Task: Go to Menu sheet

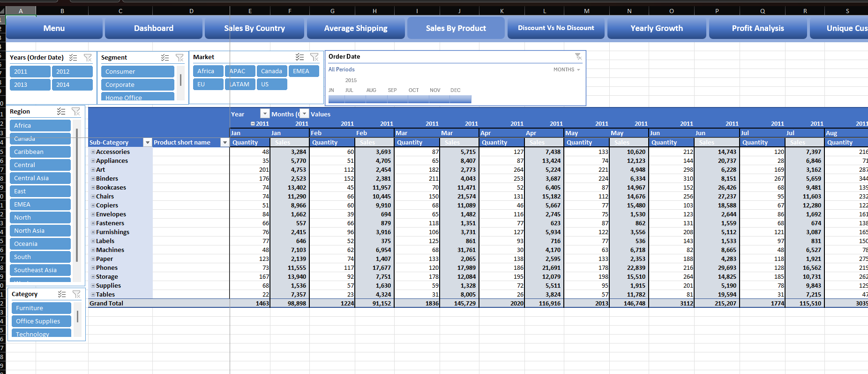Action: click(54, 28)
